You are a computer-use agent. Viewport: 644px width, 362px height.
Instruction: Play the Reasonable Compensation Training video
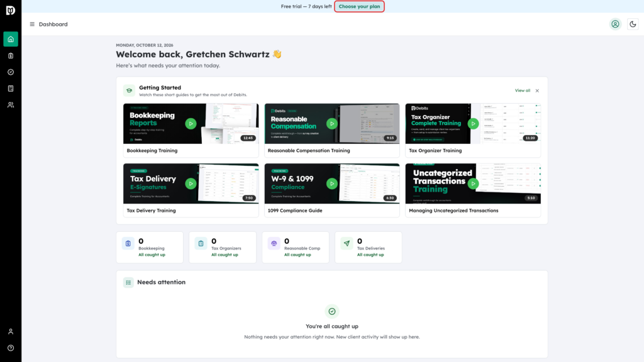332,124
